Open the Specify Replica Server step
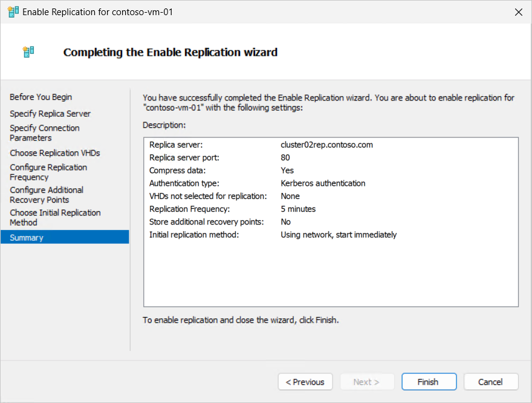 click(50, 114)
